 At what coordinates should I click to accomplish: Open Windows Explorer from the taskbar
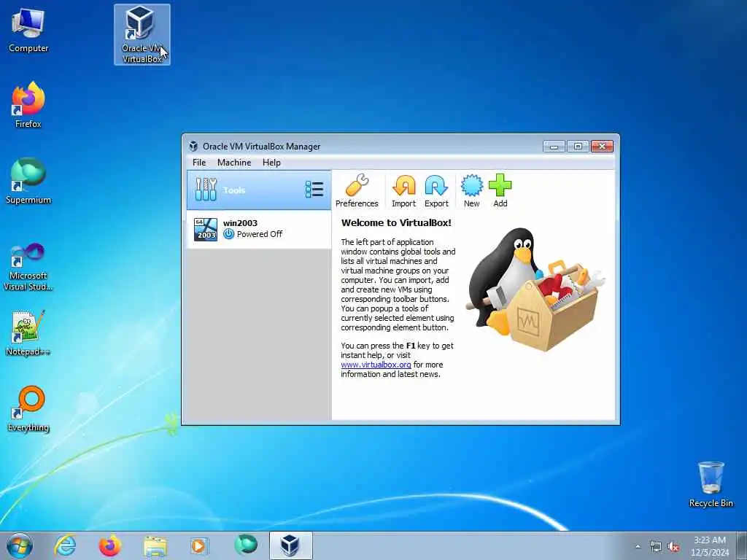[155, 546]
